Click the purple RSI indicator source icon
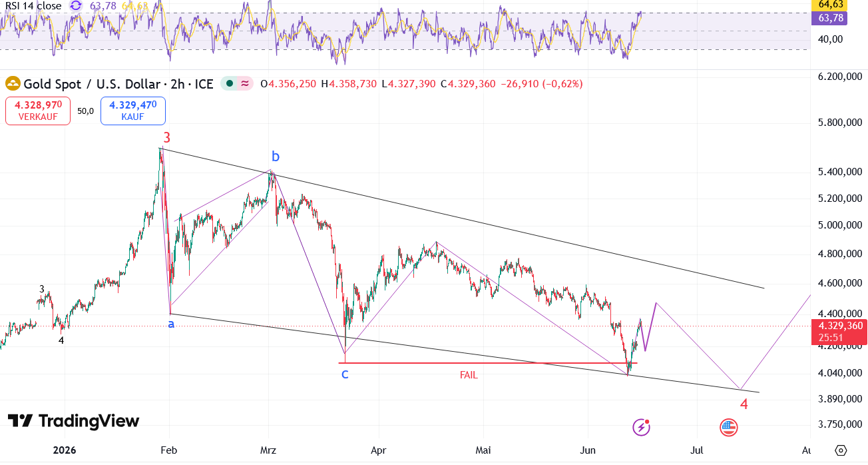Image resolution: width=868 pixels, height=465 pixels. [77, 6]
